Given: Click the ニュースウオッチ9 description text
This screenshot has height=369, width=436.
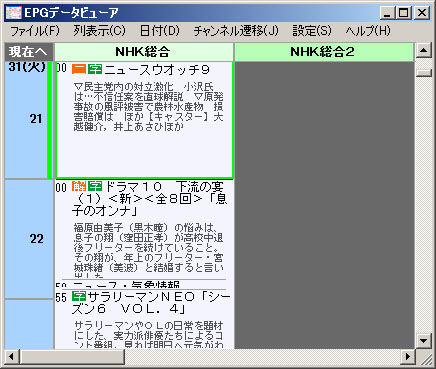Looking at the screenshot, I should point(148,107).
